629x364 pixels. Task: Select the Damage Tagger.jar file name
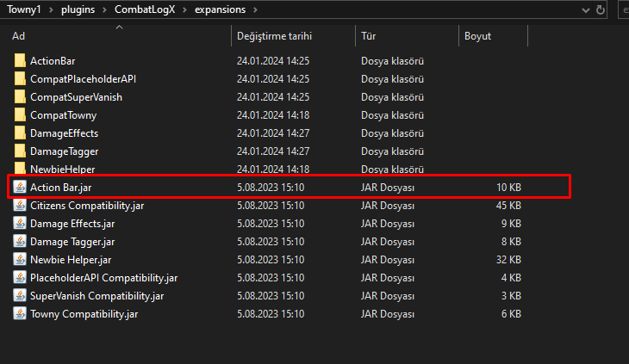[72, 241]
